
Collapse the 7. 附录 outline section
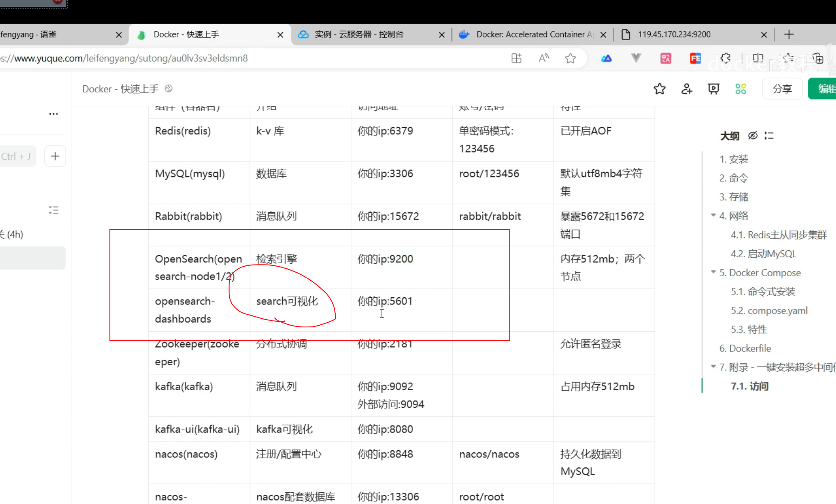713,367
